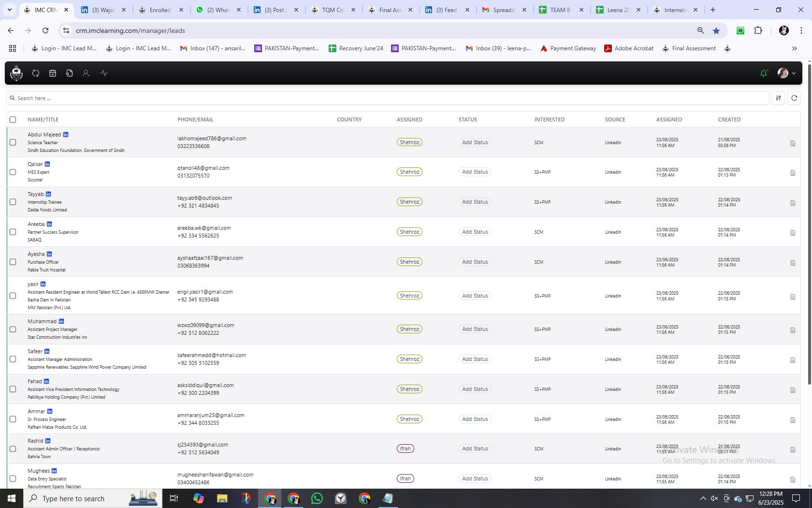The image size is (812, 508).
Task: Open LinkedIn icon next to Safeer
Action: tap(47, 351)
